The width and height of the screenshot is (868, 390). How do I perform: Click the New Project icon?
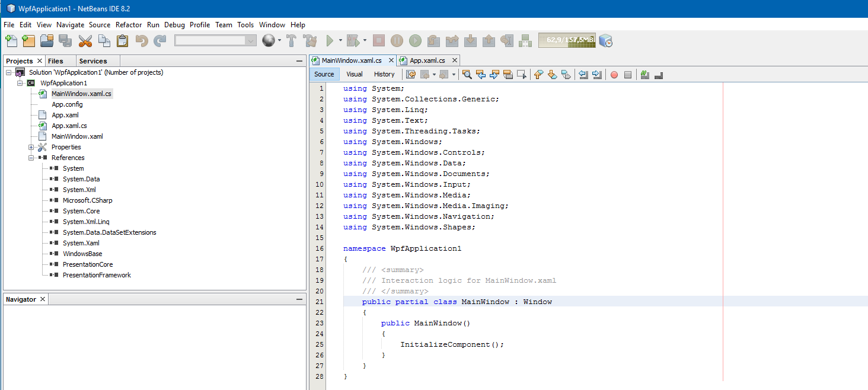(28, 41)
